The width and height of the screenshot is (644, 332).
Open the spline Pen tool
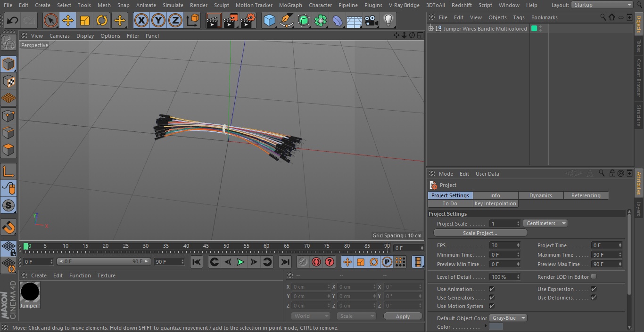coord(286,20)
